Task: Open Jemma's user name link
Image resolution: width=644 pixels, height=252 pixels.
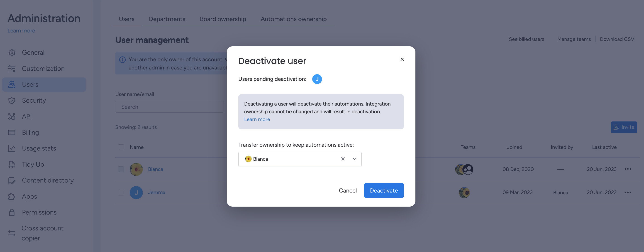Action: pyautogui.click(x=156, y=193)
